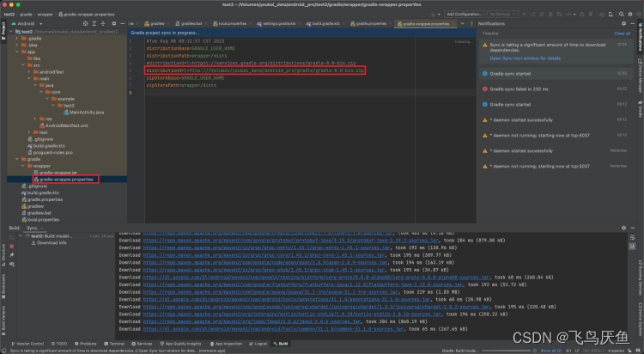Close the gradle-wrapper.properties tab

pos(454,24)
